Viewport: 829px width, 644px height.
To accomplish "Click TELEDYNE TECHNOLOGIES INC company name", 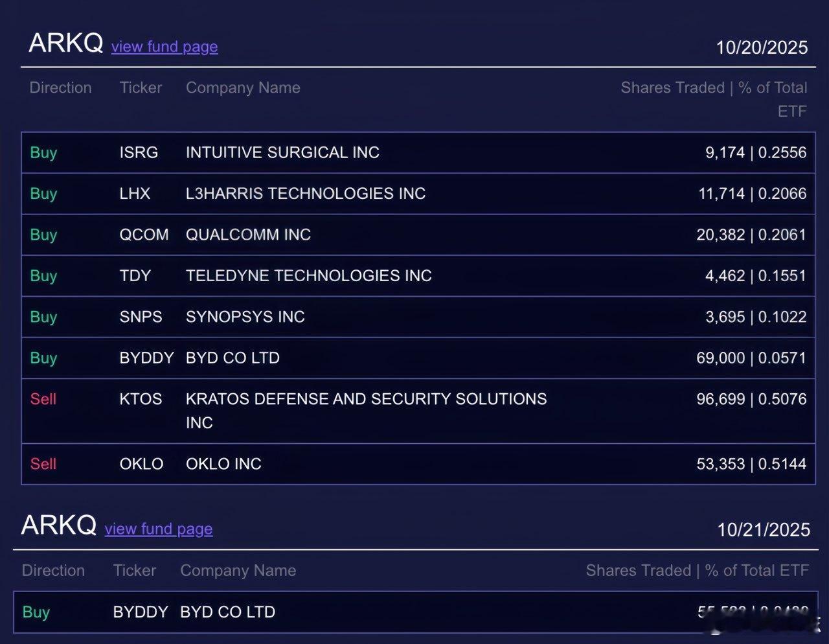I will pos(309,275).
